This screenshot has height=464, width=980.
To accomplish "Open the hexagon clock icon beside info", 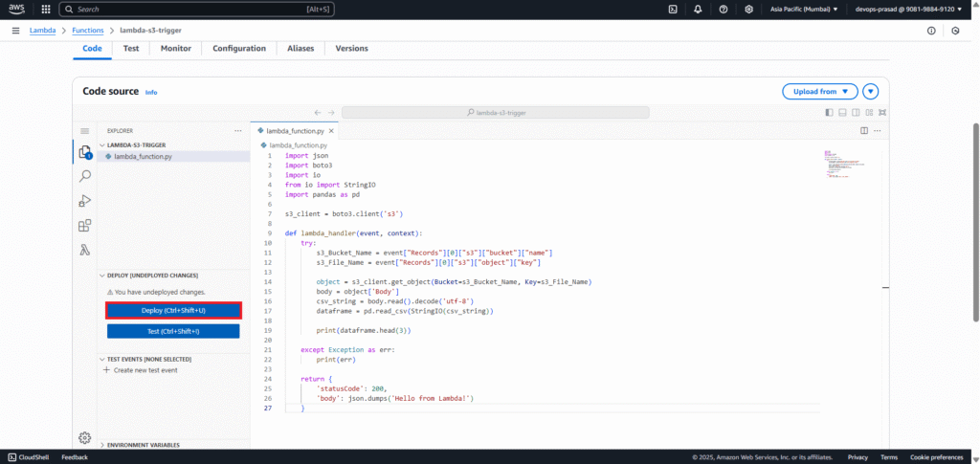I will coord(955,31).
